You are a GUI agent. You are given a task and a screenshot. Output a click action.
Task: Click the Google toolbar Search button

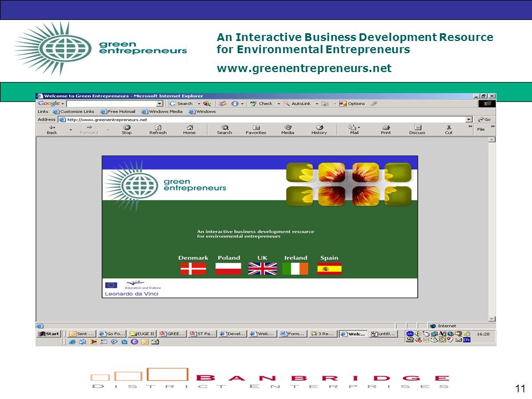click(x=181, y=104)
